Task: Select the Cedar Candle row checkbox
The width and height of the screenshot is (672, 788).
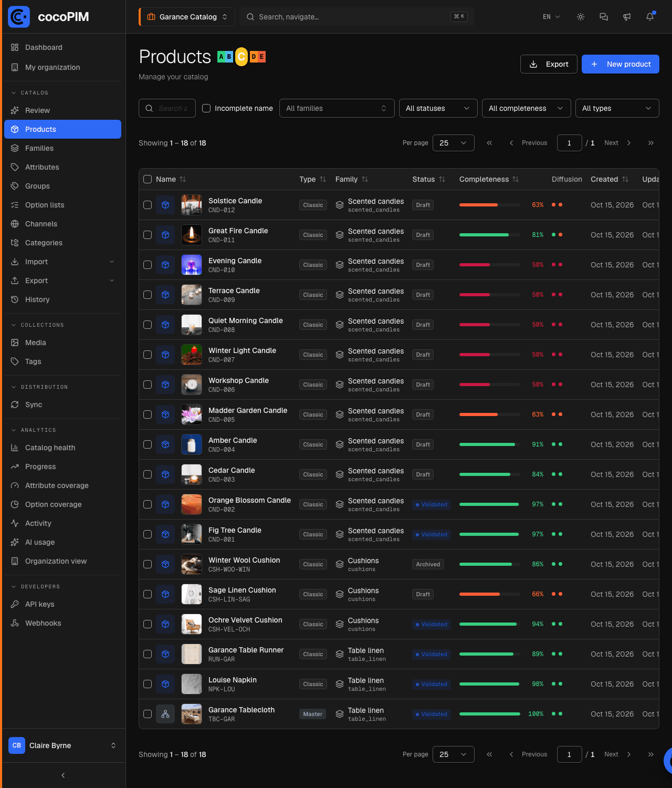Action: (148, 474)
